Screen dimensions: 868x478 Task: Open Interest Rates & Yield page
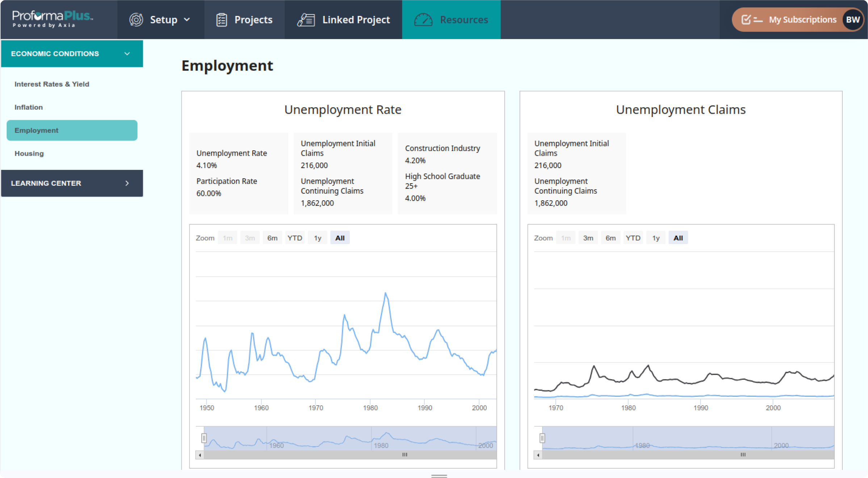[x=51, y=84]
